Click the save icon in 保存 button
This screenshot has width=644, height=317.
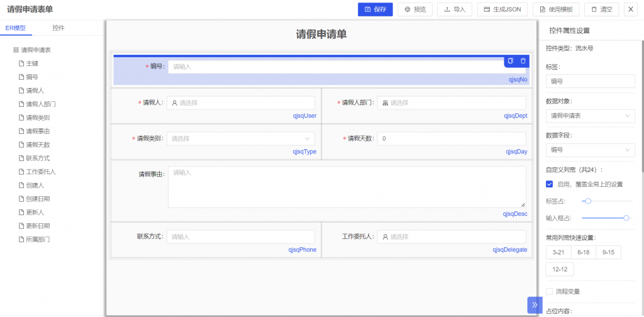tap(367, 9)
